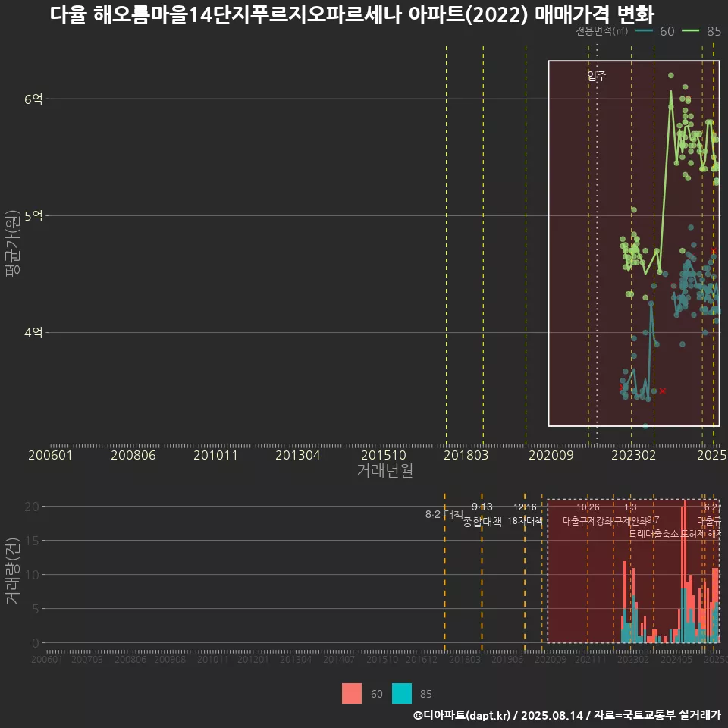Select the salmon 60 bar legend swatch

coord(351,694)
